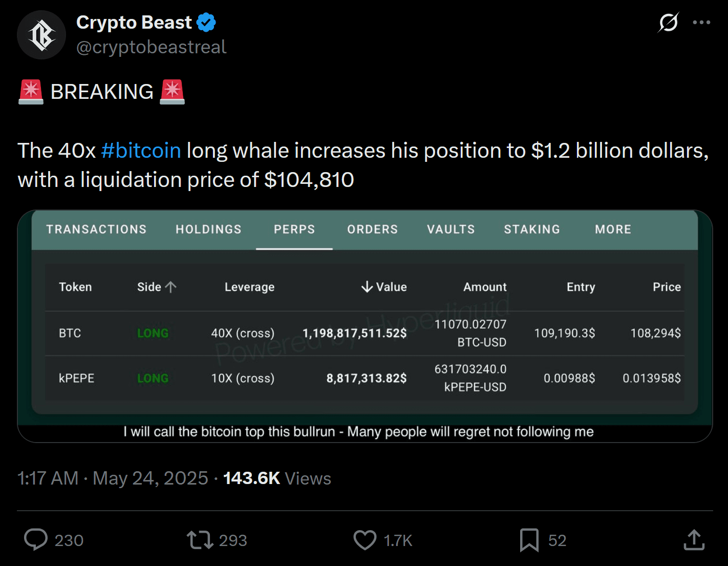The height and width of the screenshot is (566, 728).
Task: Select the BTC row in the perps table
Action: pyautogui.click(x=70, y=333)
